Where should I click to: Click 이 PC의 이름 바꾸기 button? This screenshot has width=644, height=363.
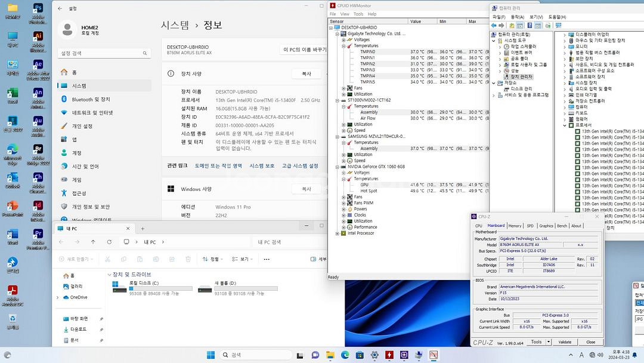pos(305,50)
